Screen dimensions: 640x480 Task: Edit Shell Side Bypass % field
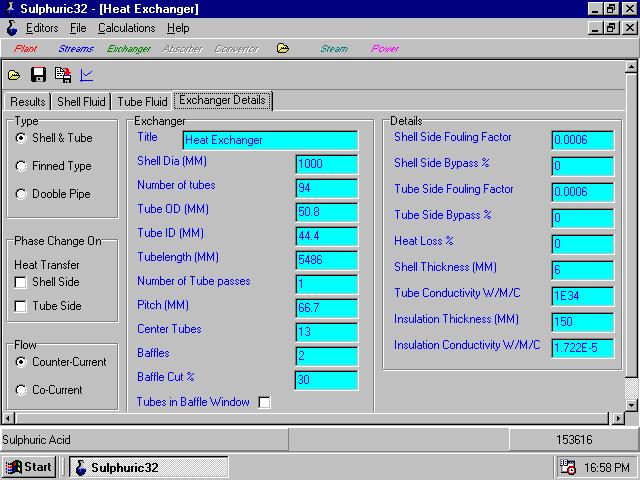click(582, 166)
